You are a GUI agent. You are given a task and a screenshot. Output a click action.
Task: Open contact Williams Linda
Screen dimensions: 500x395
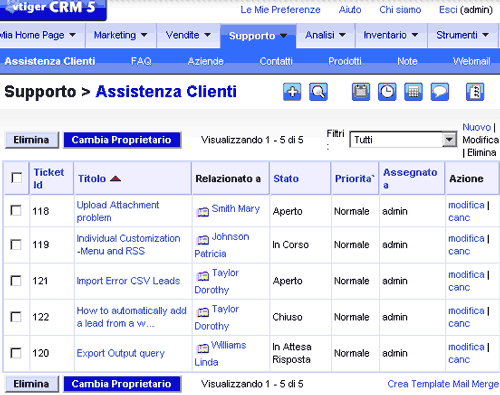coord(220,354)
